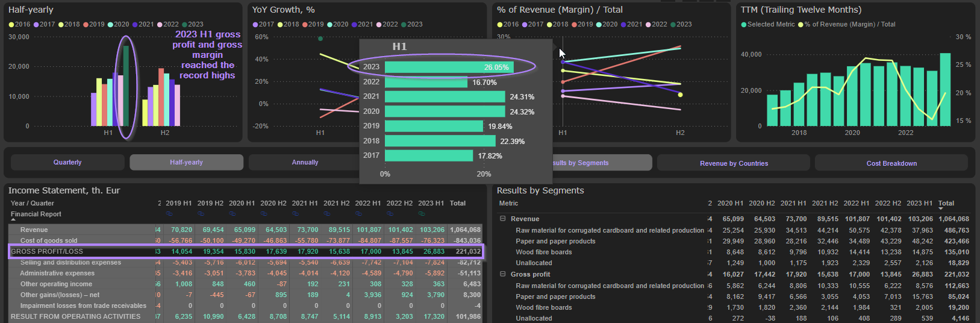
Task: Select the GROSS PROFIT/LOSS row label
Action: point(47,251)
